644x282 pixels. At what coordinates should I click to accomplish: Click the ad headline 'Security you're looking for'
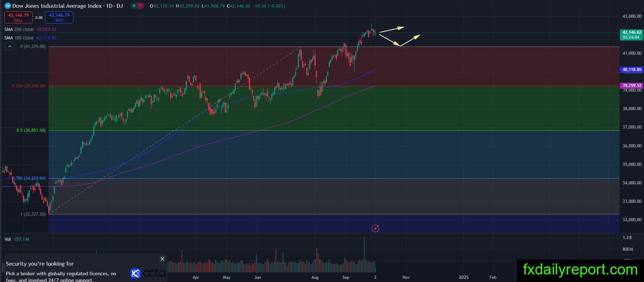click(x=40, y=264)
